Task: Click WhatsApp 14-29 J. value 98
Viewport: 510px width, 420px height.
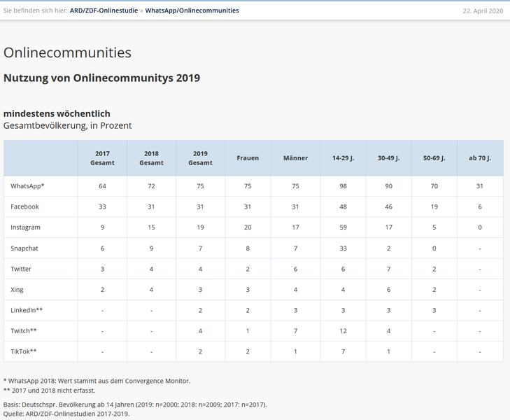Action: (343, 186)
